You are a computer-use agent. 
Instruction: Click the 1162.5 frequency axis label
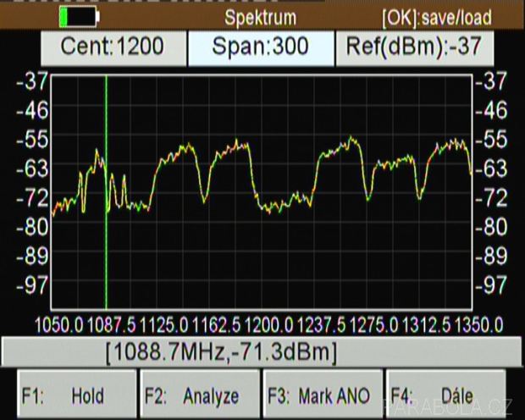click(x=216, y=325)
